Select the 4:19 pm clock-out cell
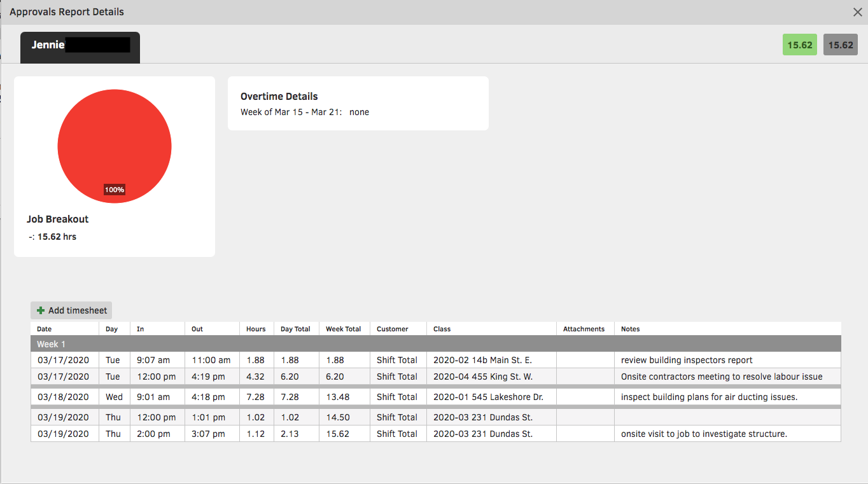 (212, 377)
